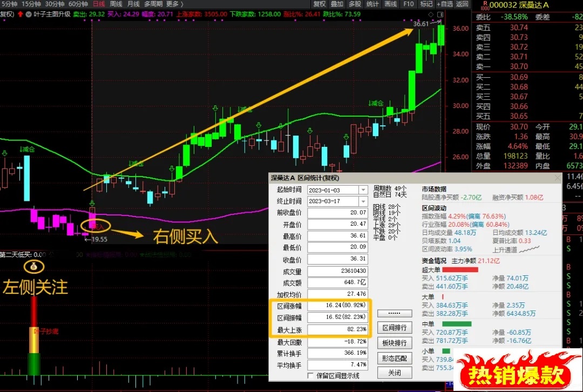
Task: Click the 形态匹配 button
Action: click(395, 358)
